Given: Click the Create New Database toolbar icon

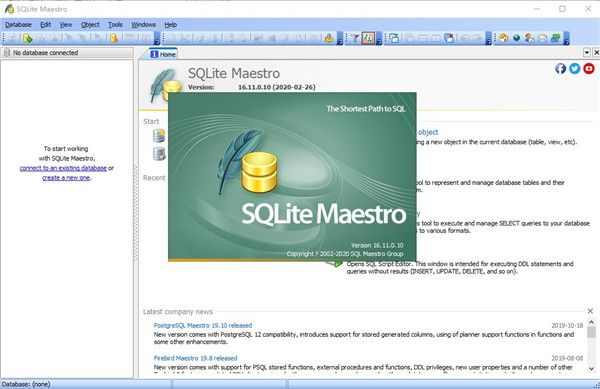Looking at the screenshot, I should tap(28, 38).
